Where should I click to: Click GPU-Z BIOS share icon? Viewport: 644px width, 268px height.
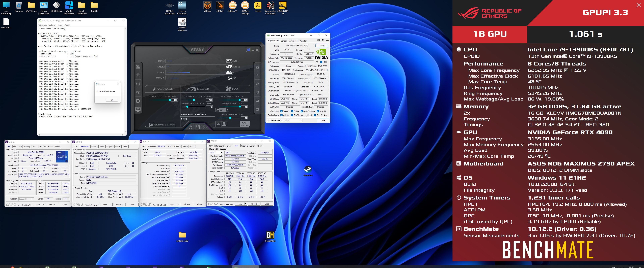point(316,62)
